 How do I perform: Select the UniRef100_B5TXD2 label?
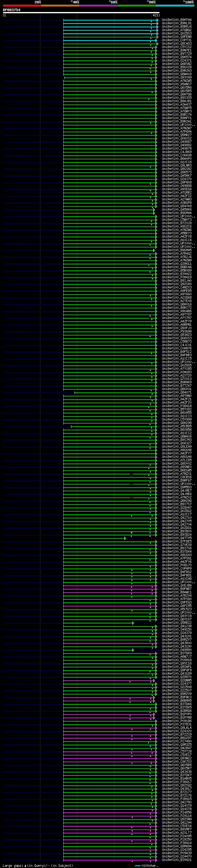177,410
